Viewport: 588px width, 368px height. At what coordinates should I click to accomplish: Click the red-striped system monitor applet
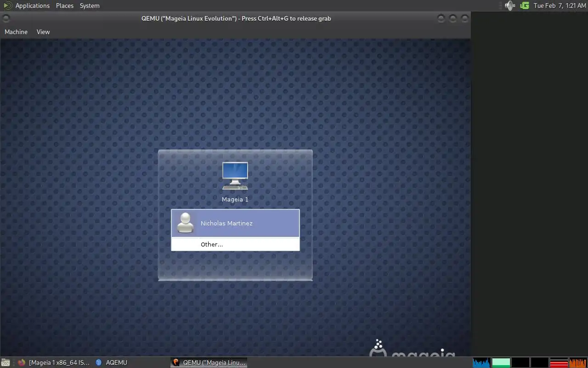(559, 362)
